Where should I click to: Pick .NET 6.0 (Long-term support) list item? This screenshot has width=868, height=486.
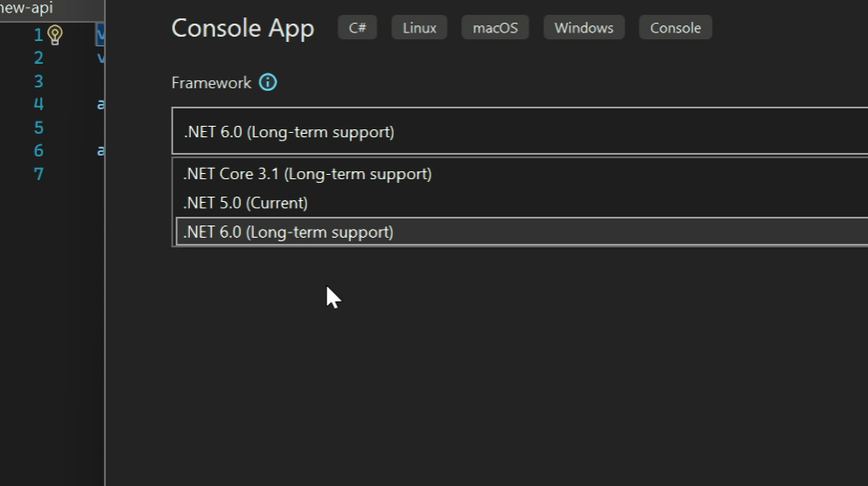tap(288, 233)
